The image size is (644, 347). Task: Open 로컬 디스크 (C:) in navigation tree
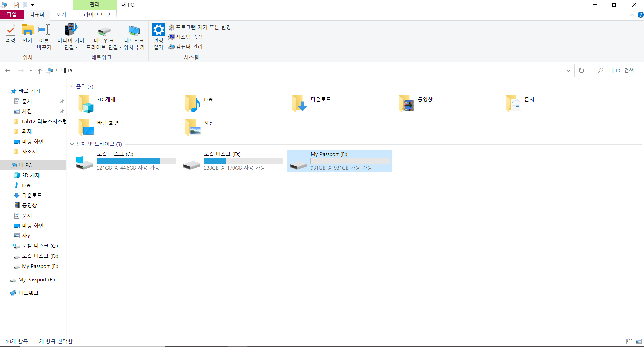click(36, 246)
